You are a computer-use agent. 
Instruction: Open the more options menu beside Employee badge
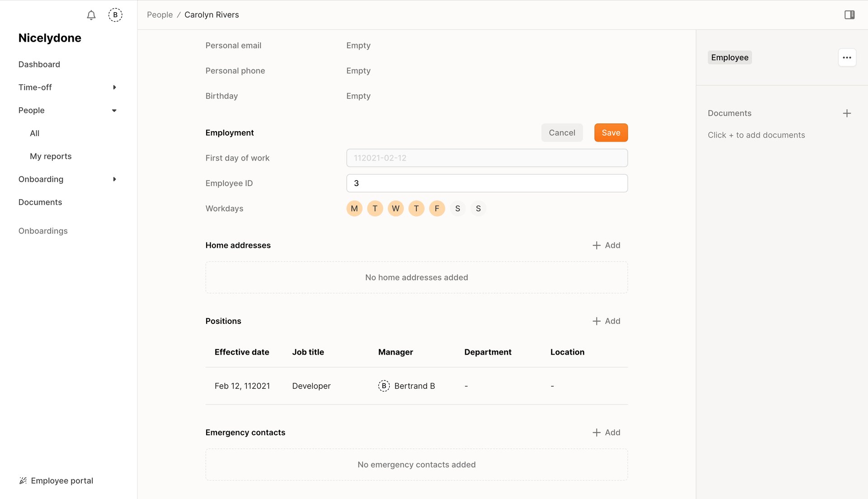[x=847, y=57]
